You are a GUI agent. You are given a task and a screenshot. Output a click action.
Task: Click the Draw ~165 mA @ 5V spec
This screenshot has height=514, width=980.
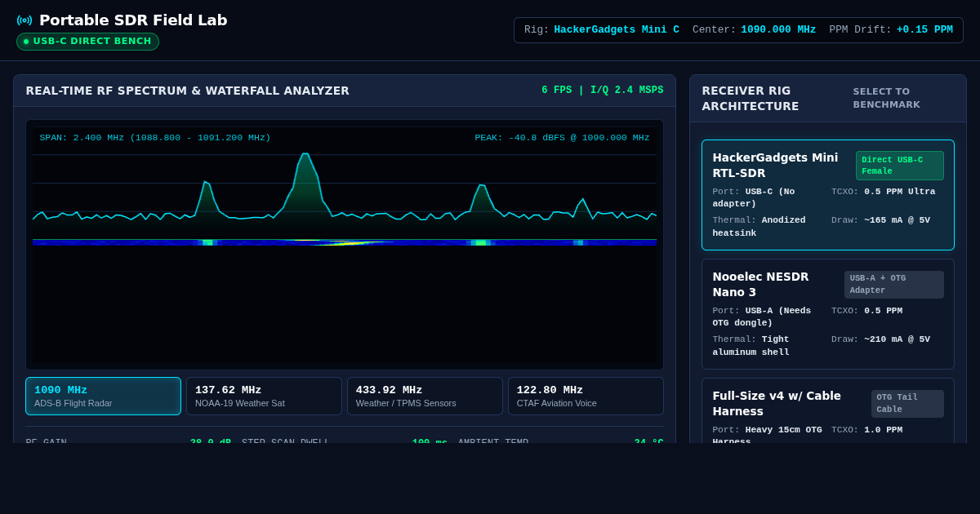click(x=880, y=220)
